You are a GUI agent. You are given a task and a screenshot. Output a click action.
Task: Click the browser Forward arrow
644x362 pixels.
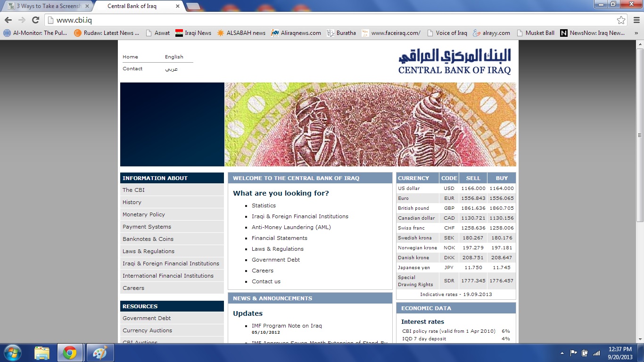pos(22,20)
